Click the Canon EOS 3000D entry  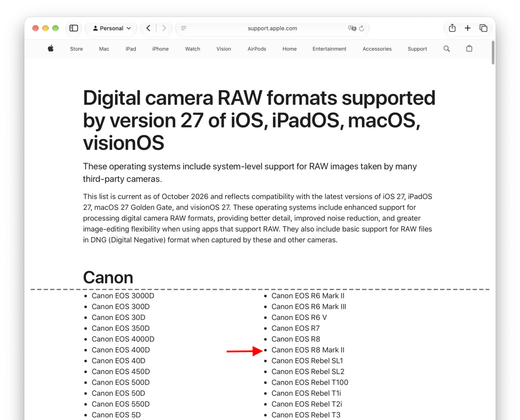coord(123,296)
